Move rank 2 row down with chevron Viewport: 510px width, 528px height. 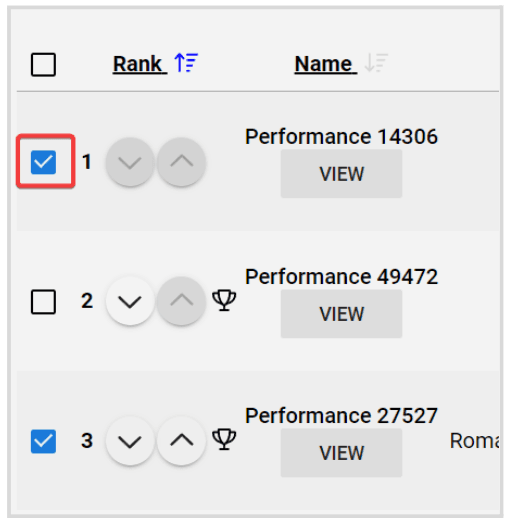point(130,301)
